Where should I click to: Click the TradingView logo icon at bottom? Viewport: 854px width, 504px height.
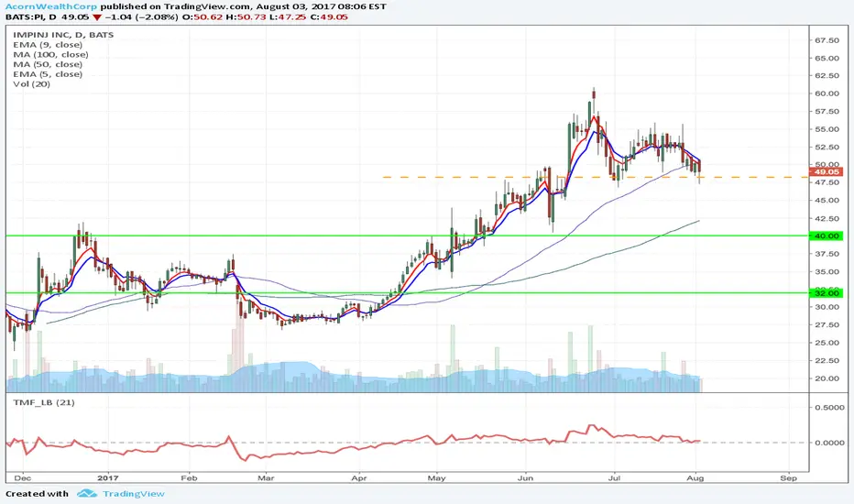pos(87,494)
